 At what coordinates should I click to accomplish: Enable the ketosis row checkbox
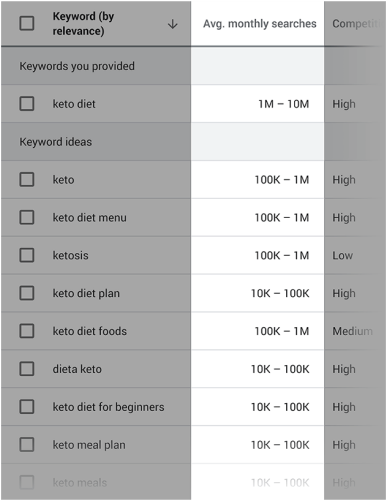[27, 255]
